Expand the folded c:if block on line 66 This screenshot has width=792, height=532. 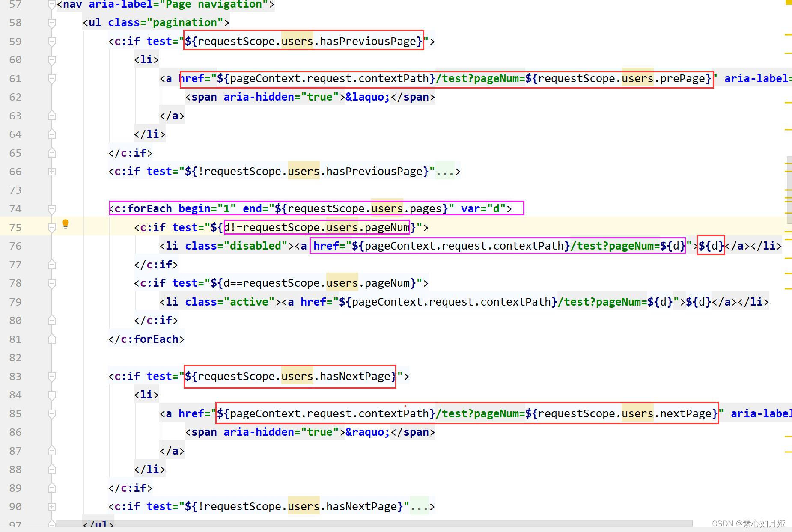[52, 172]
